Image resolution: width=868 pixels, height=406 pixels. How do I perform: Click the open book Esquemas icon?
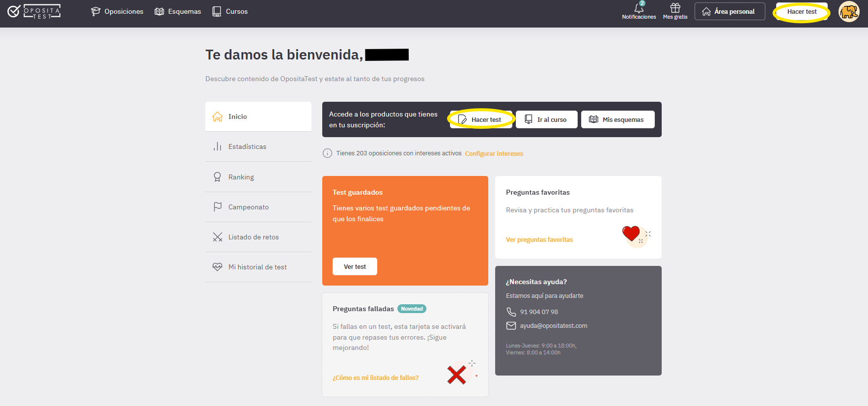click(159, 11)
